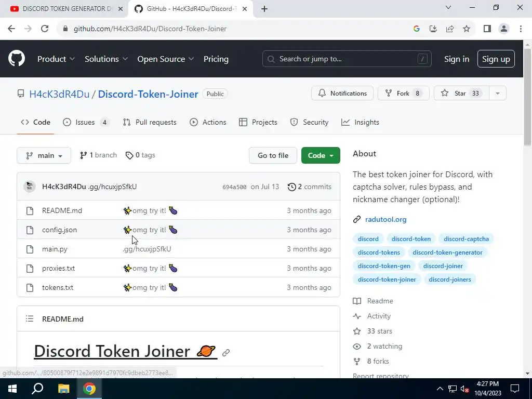Go back using browser back arrow
Screen dimensions: 532x399
11,29
